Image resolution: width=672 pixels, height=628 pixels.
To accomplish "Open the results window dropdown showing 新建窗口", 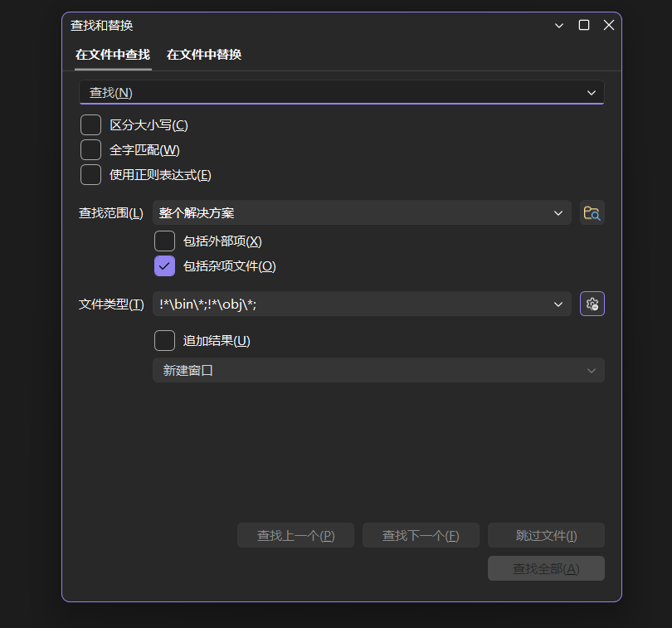I will click(591, 370).
